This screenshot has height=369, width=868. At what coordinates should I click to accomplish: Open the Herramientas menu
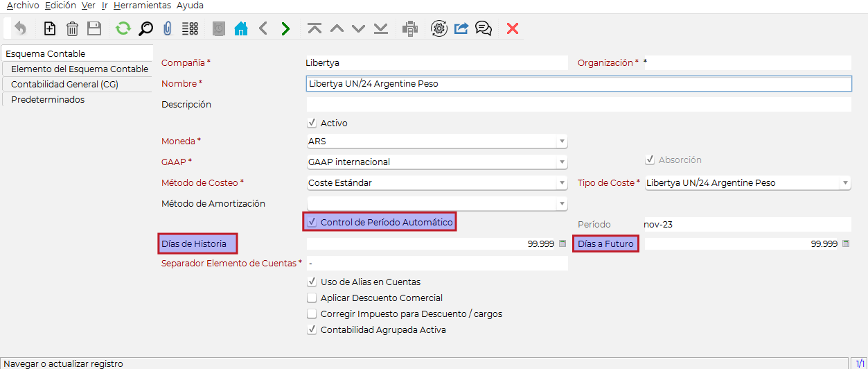click(142, 5)
